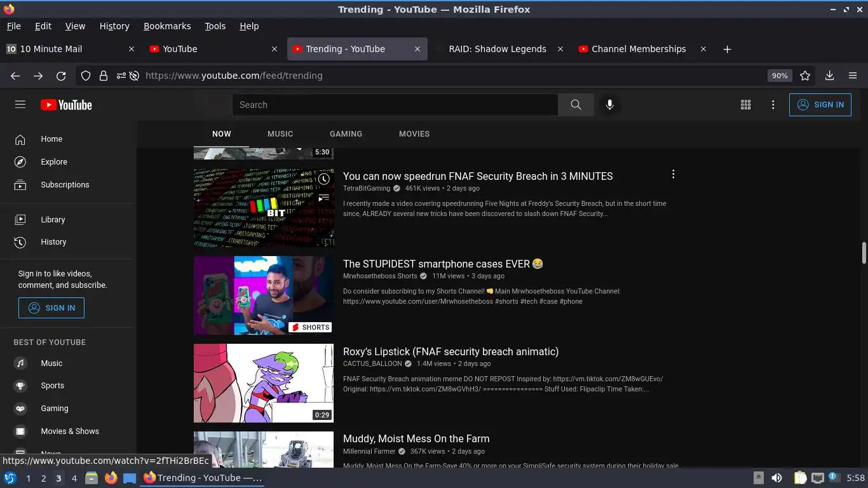The image size is (868, 488).
Task: Open a new browser tab
Action: pyautogui.click(x=727, y=49)
